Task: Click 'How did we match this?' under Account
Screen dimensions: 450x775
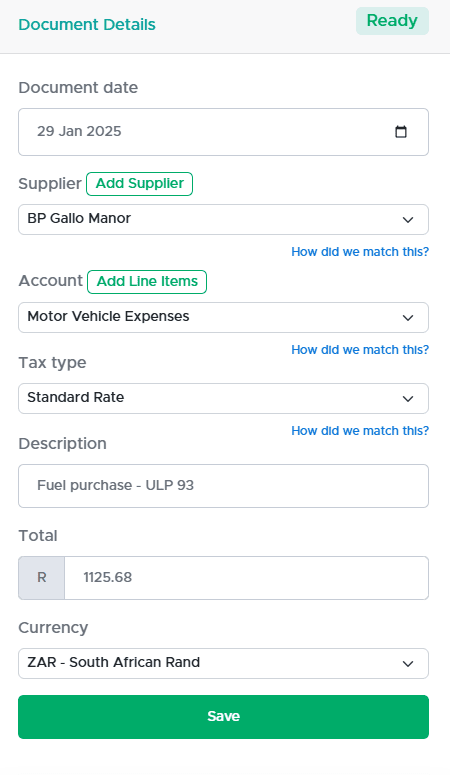Action: point(360,350)
